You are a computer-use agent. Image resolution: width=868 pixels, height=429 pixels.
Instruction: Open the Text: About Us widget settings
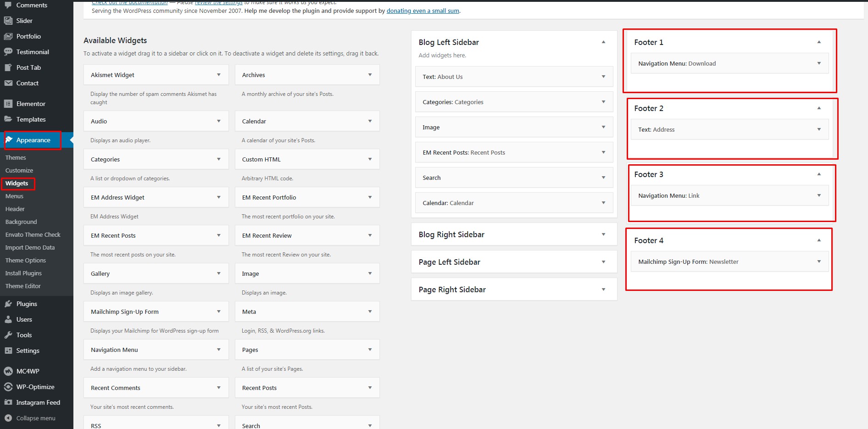514,77
